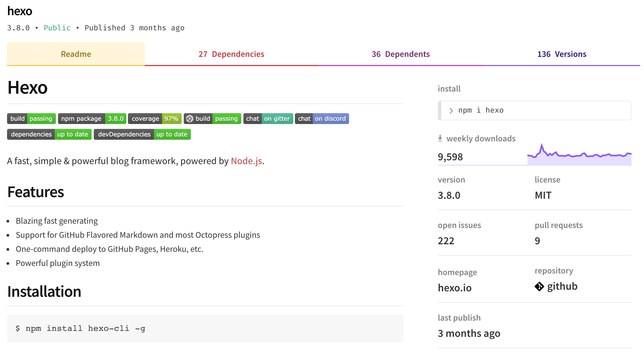Follow the Node.js link
This screenshot has height=352, width=644.
click(x=246, y=161)
